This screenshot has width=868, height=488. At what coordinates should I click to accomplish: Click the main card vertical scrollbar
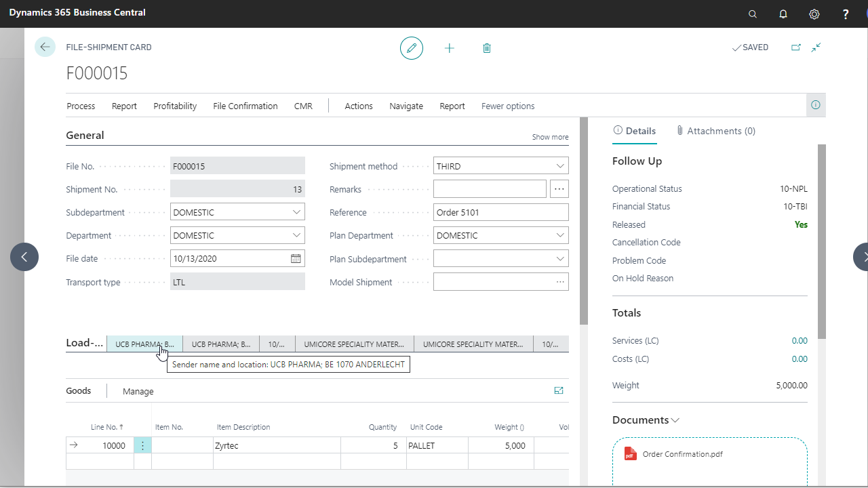pos(584,221)
